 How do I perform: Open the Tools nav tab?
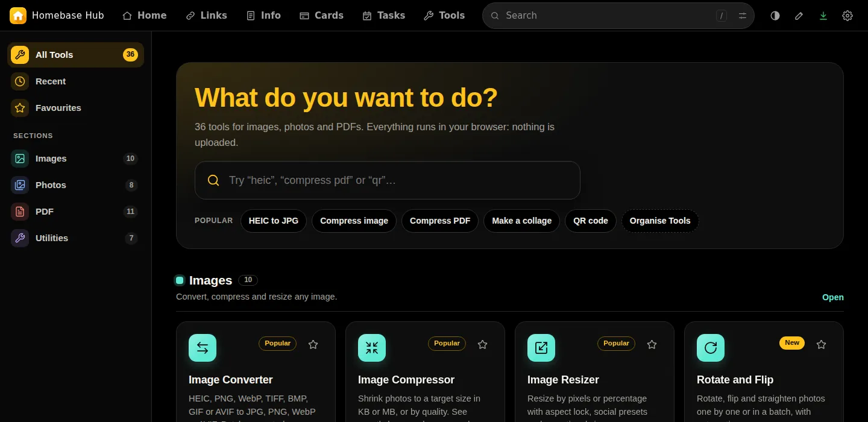444,16
